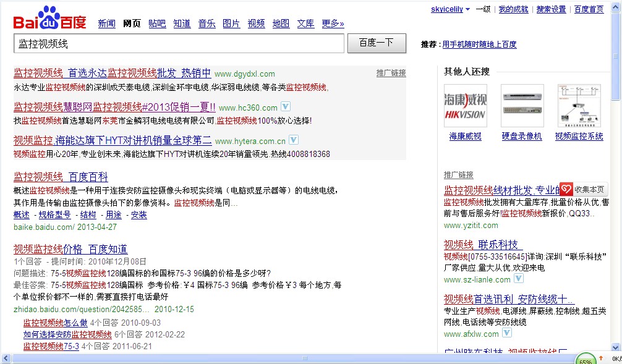Click the search input field
Image resolution: width=622 pixels, height=364 pixels.
tap(179, 43)
